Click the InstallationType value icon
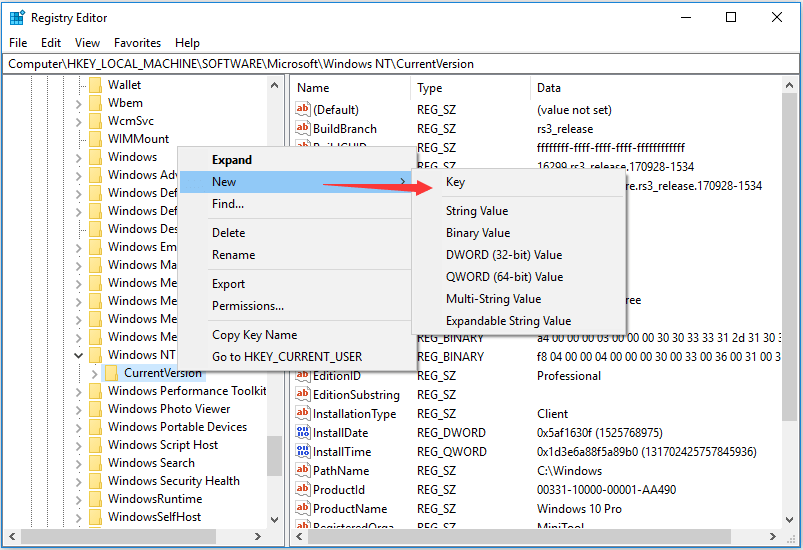The height and width of the screenshot is (550, 803). tap(303, 413)
